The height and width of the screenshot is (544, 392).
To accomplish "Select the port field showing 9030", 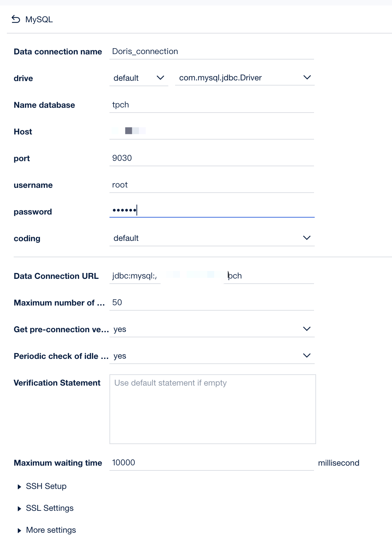I will (x=211, y=158).
